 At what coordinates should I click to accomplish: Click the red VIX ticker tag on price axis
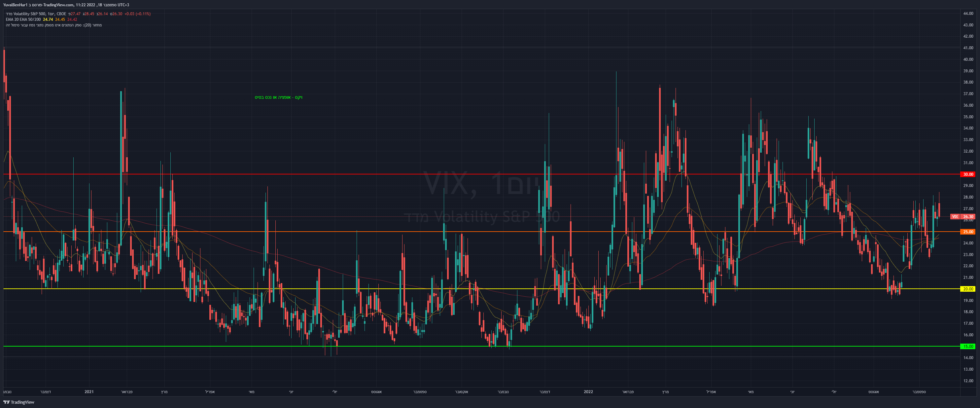tap(955, 217)
